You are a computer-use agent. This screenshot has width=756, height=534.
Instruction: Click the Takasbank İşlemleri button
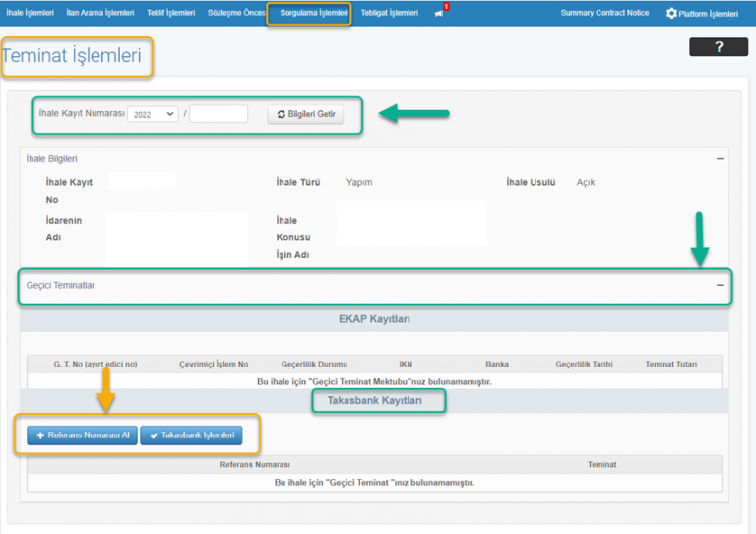(191, 434)
